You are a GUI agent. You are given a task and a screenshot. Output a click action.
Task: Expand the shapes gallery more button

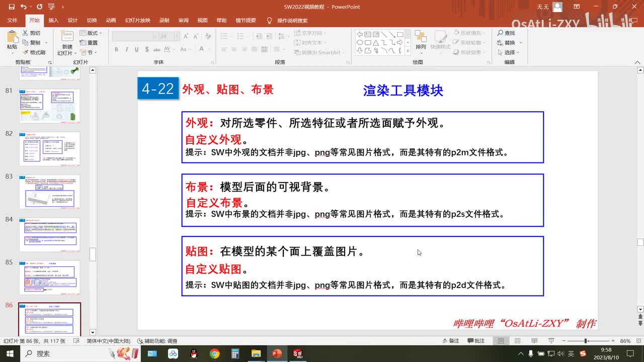[408, 51]
